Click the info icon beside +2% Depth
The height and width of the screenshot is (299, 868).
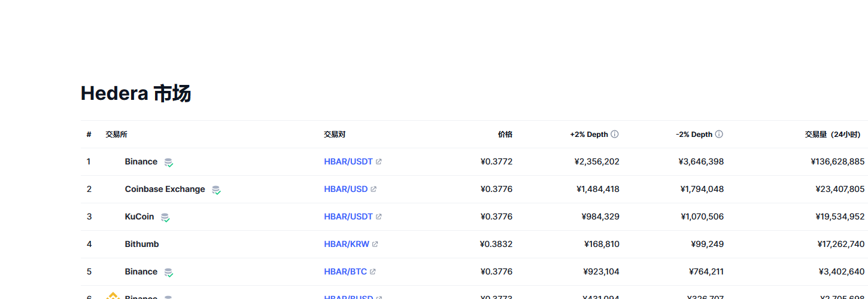coord(614,135)
